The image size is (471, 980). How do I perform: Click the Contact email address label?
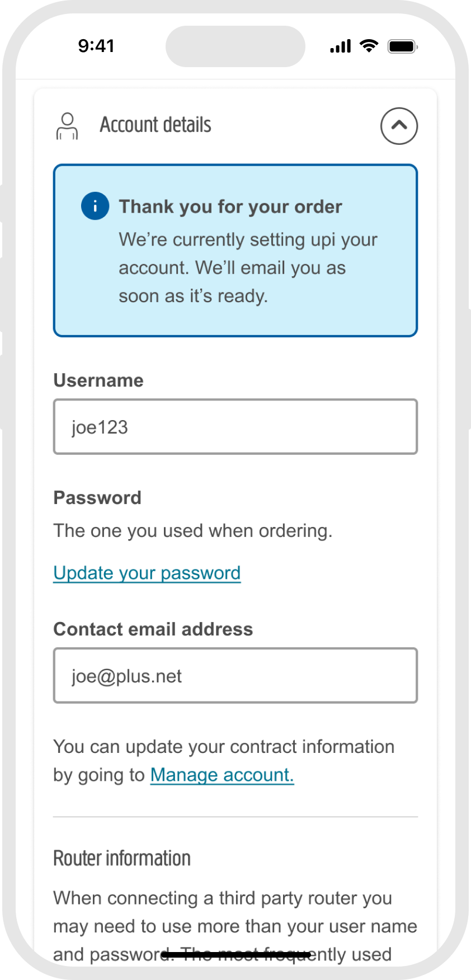click(x=153, y=629)
